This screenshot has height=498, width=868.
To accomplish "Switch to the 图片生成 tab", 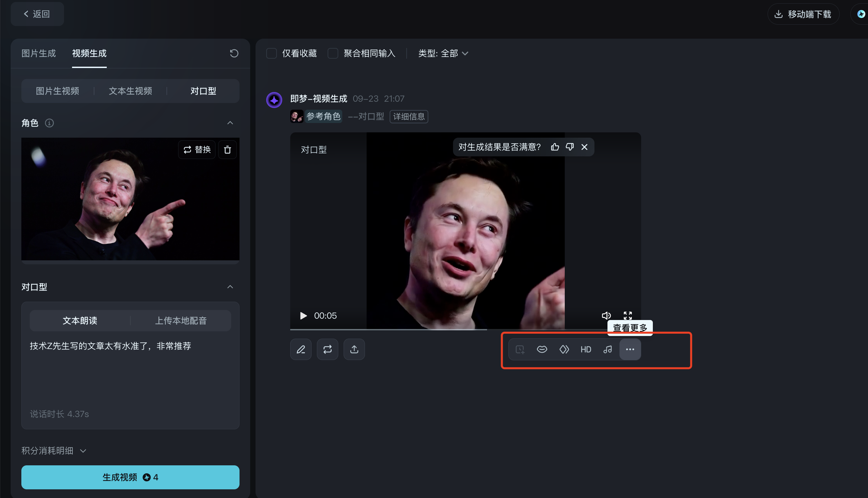I will point(38,53).
